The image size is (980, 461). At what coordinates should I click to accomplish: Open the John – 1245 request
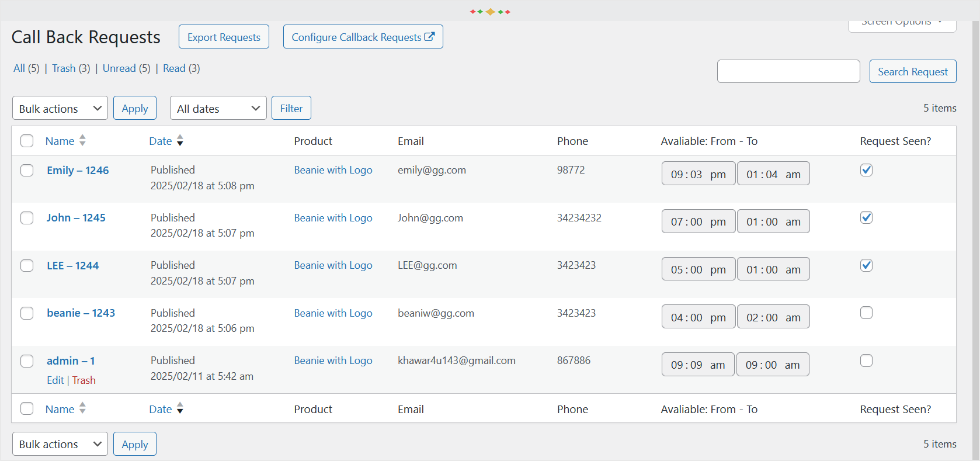(x=76, y=218)
